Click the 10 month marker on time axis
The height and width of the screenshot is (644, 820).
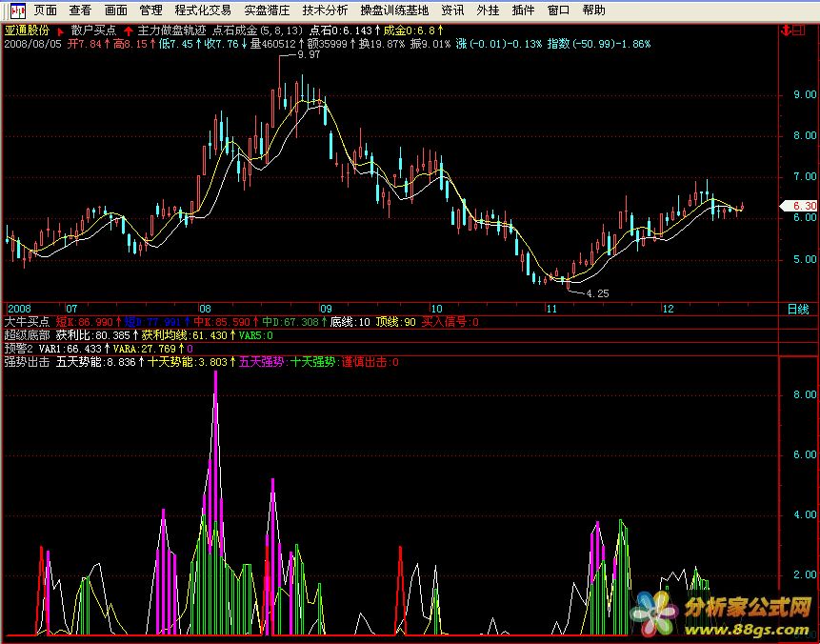(x=436, y=309)
